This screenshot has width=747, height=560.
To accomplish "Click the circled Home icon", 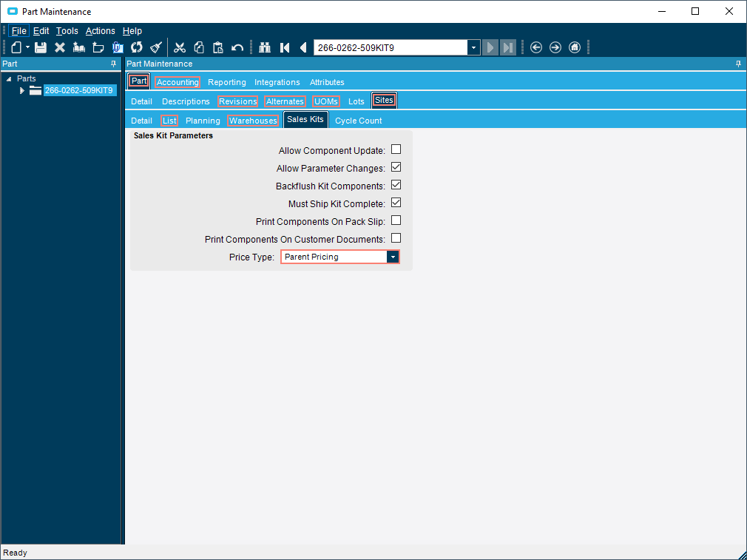I will (x=575, y=47).
